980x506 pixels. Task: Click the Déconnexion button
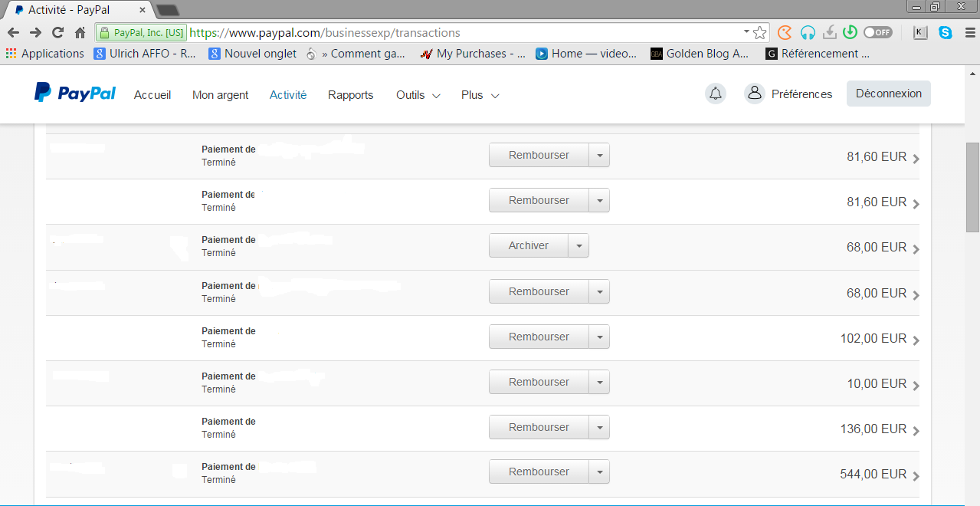click(888, 94)
